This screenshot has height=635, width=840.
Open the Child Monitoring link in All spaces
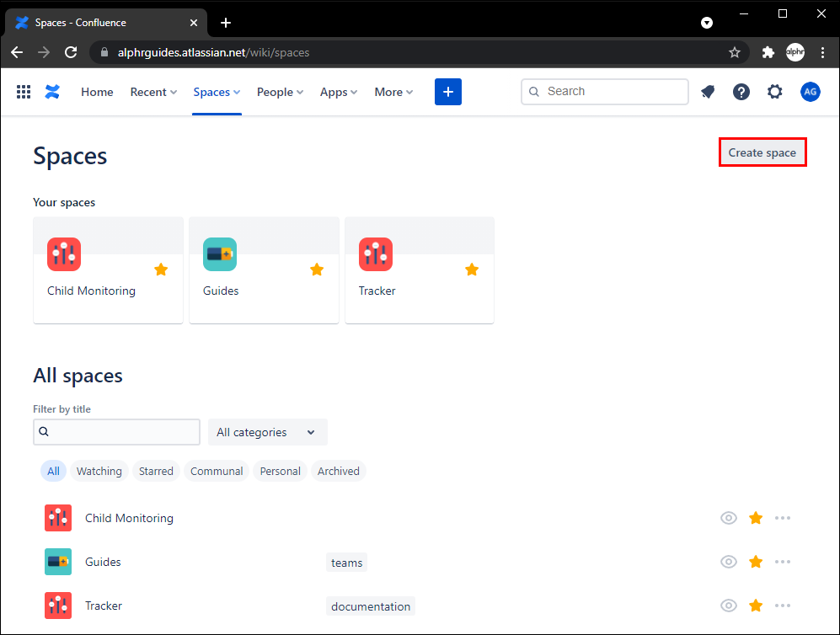[x=129, y=518]
